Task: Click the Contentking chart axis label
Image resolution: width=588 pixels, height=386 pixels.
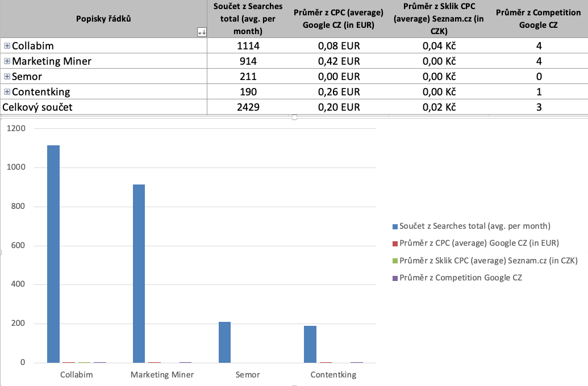Action: coord(333,375)
